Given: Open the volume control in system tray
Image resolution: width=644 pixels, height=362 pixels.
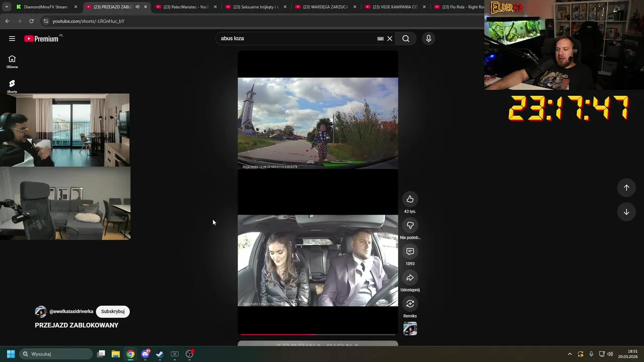Looking at the screenshot, I should coord(610,354).
